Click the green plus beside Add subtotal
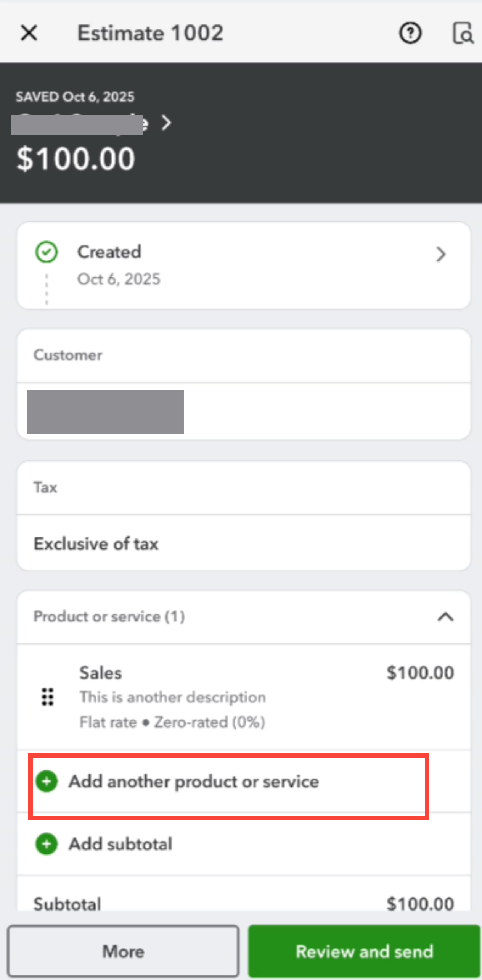 coord(47,844)
